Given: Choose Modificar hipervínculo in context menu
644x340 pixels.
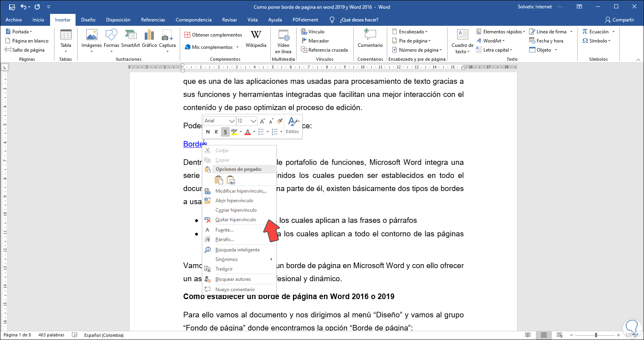Looking at the screenshot, I should pos(239,191).
